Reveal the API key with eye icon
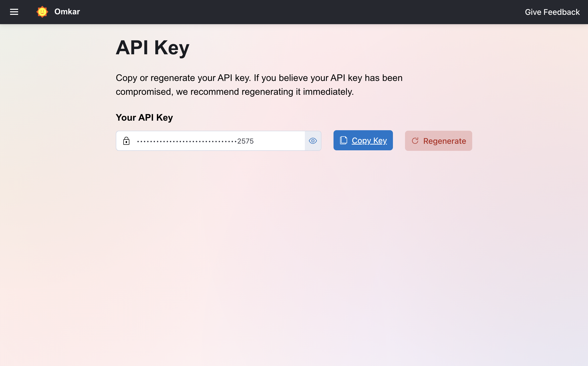The width and height of the screenshot is (588, 366). [313, 141]
